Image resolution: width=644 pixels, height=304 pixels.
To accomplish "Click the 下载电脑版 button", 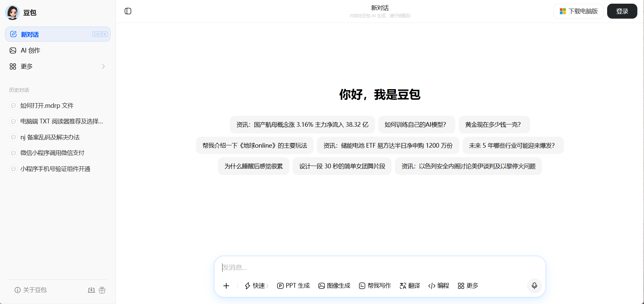I will [x=579, y=11].
